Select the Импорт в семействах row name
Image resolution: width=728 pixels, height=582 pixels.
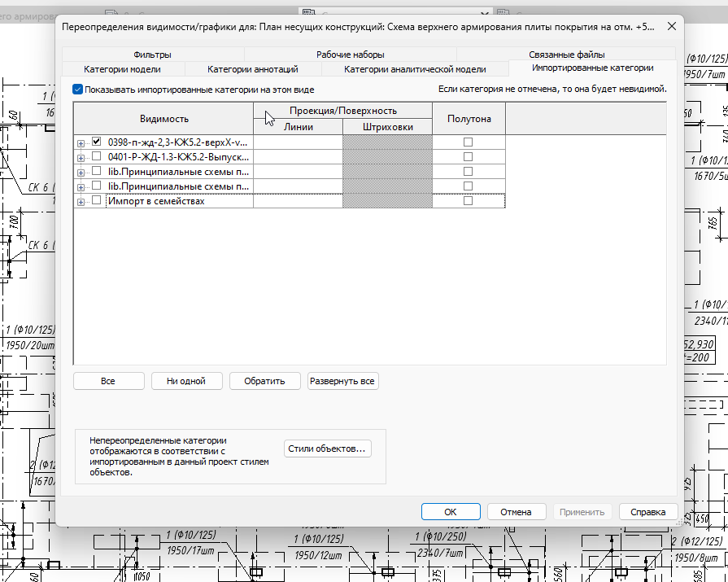pos(156,201)
